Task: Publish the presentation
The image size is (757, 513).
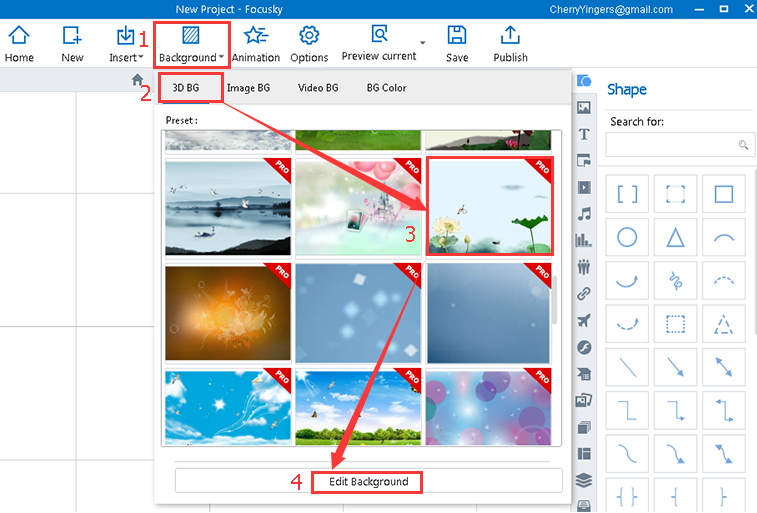Action: pos(510,44)
